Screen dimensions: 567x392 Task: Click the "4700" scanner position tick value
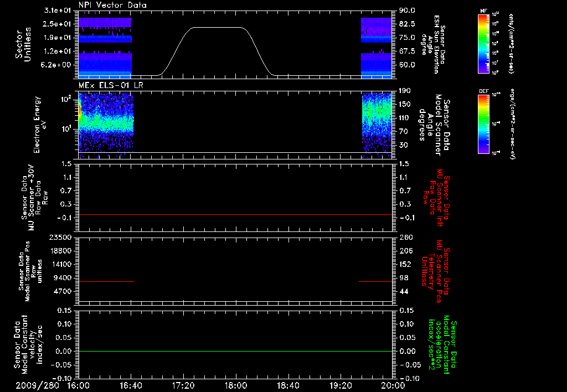click(x=63, y=291)
